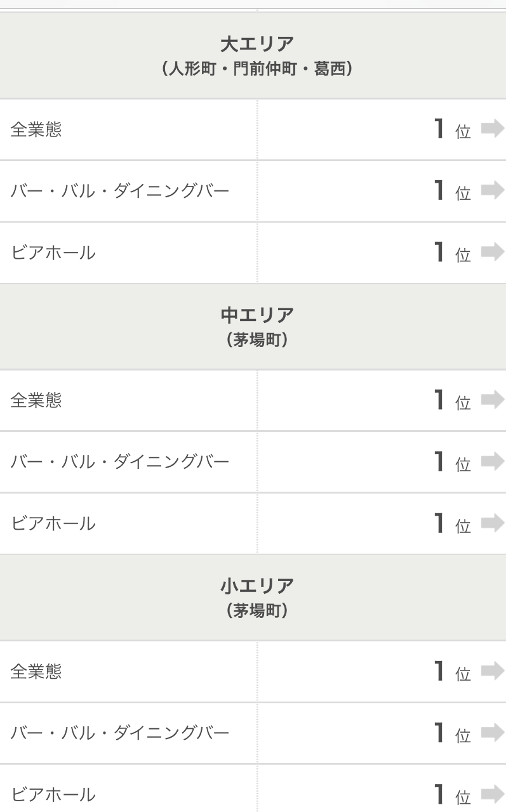This screenshot has height=812, width=506.
Task: Click the 1位 rank for 中エリア 全業態
Action: coord(452,400)
